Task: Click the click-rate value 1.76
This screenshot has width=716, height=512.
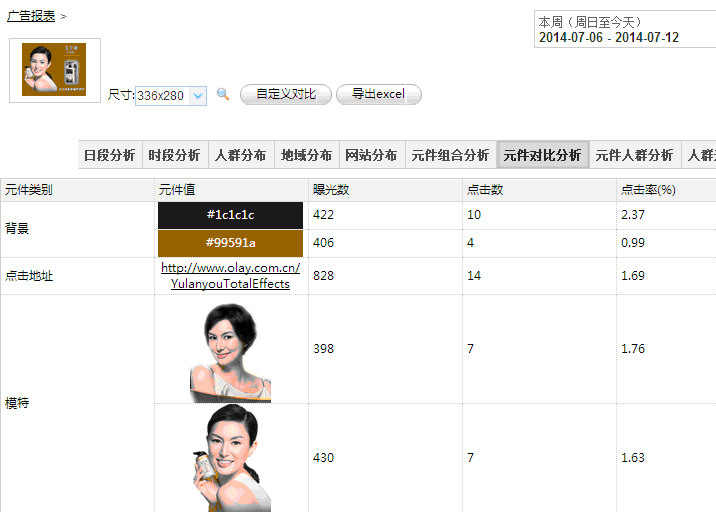Action: click(633, 349)
